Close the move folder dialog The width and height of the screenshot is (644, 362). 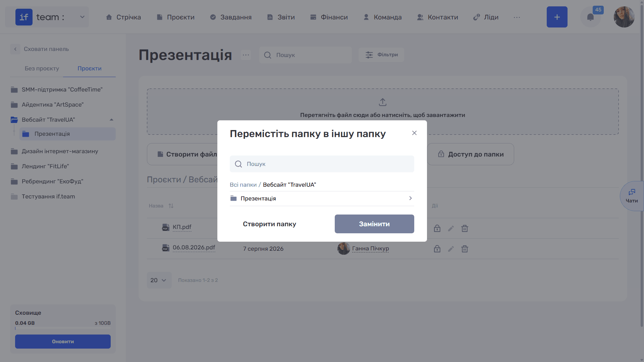[x=415, y=133]
